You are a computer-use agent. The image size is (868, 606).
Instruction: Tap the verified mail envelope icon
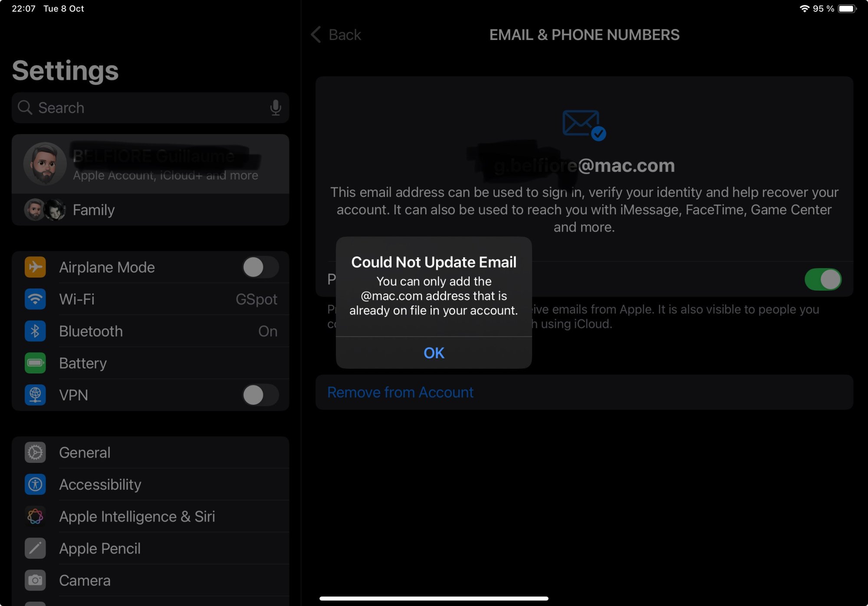[x=584, y=125]
